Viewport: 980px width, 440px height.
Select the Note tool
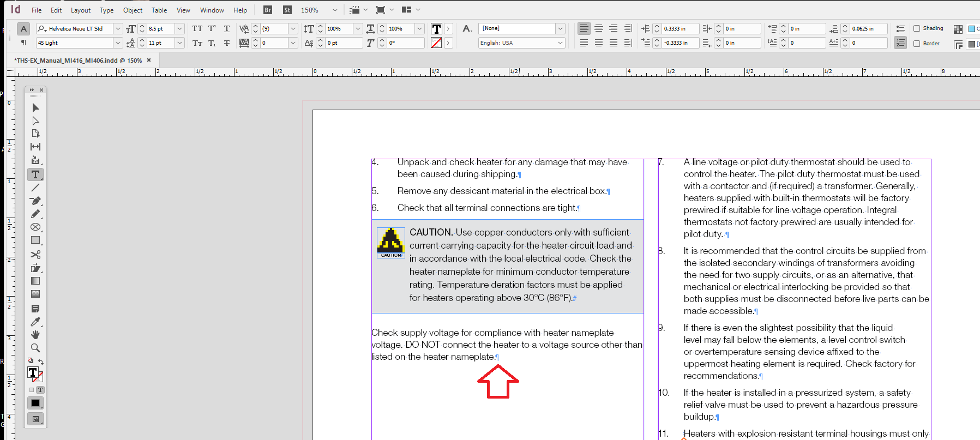35,309
